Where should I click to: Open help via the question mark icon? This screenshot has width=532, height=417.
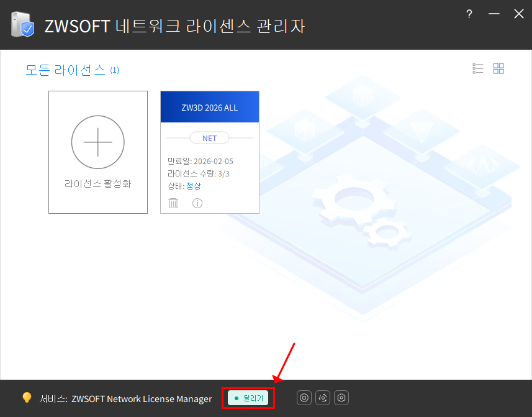pos(469,14)
